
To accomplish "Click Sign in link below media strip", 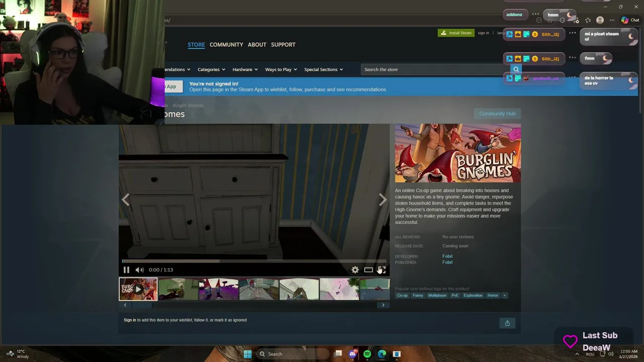I will 130,320.
